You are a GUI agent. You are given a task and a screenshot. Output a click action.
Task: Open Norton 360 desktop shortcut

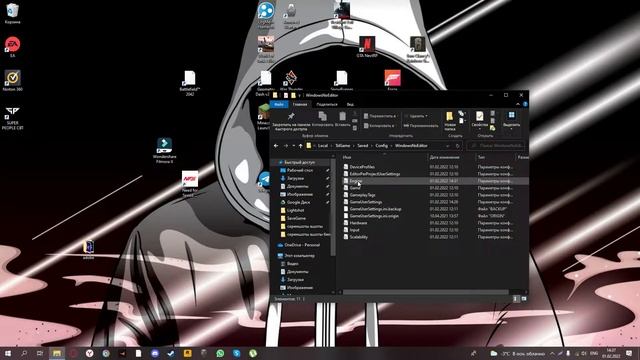(13, 80)
